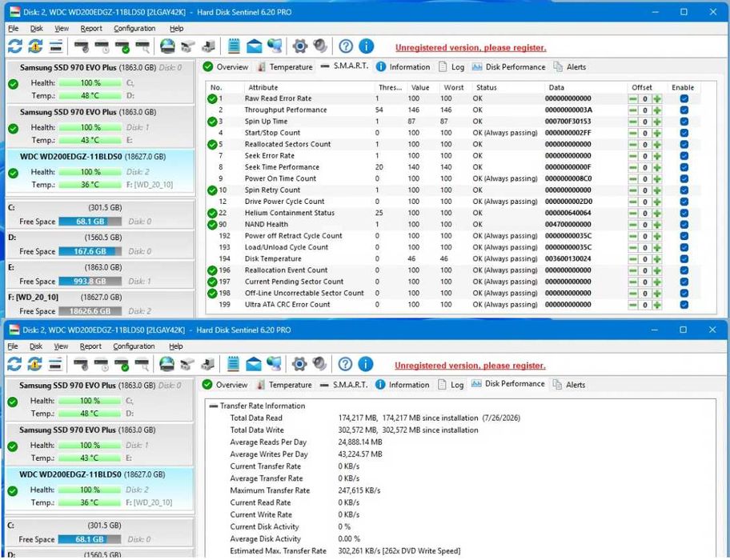This screenshot has height=560, width=730.
Task: Open the Configuration menu in Disk Performance window
Action: pos(134,346)
